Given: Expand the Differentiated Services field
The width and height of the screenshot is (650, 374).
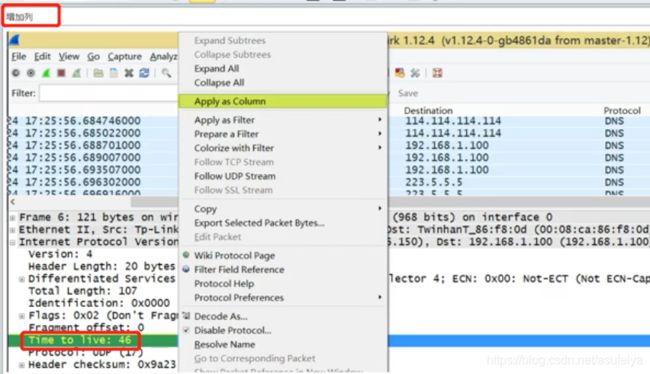Looking at the screenshot, I should (x=22, y=279).
